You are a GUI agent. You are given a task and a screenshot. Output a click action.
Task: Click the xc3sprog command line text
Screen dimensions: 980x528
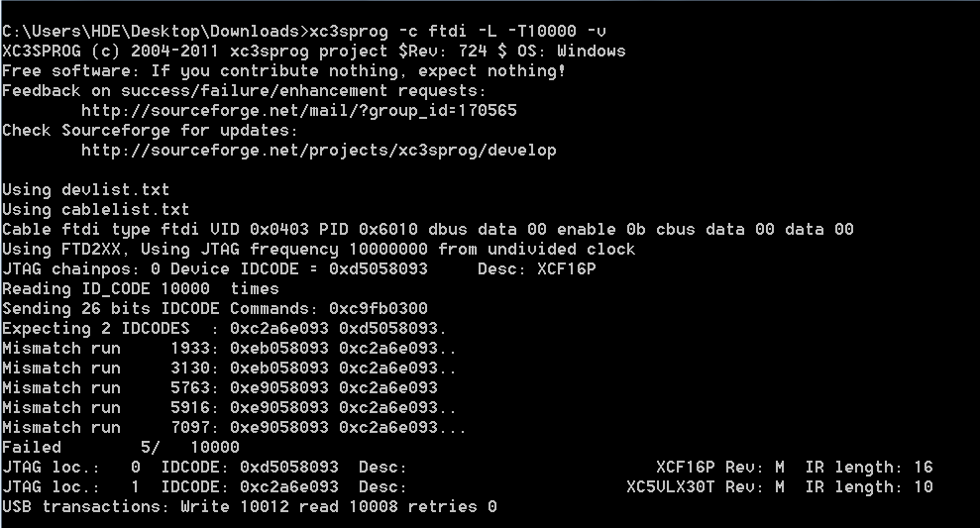[x=458, y=32]
